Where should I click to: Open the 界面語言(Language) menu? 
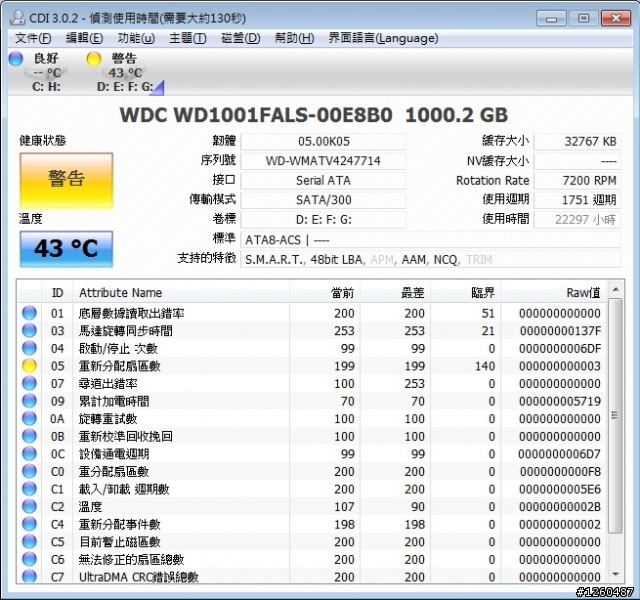point(383,38)
